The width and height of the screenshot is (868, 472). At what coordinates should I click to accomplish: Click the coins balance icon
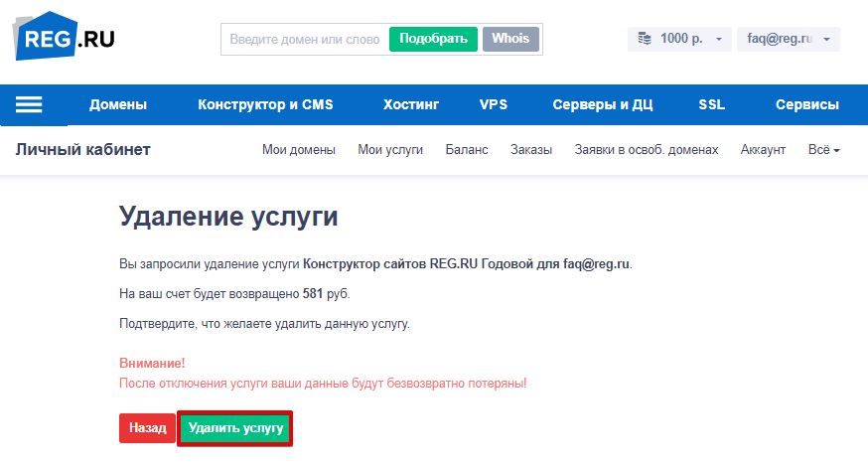click(x=645, y=39)
